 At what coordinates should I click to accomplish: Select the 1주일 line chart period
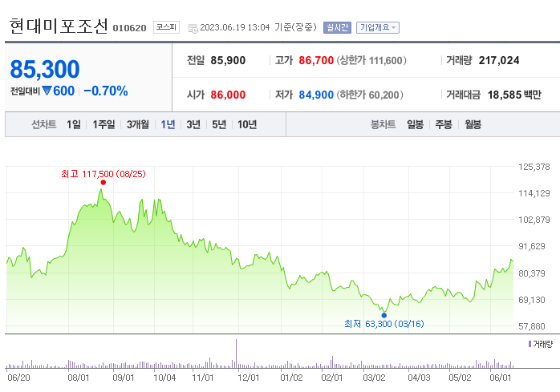(104, 124)
